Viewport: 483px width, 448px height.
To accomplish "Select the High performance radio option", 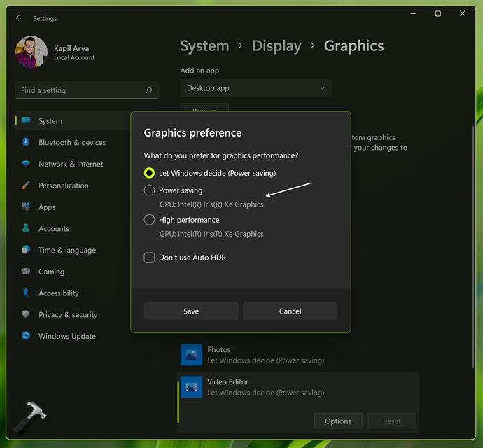I will coord(149,220).
